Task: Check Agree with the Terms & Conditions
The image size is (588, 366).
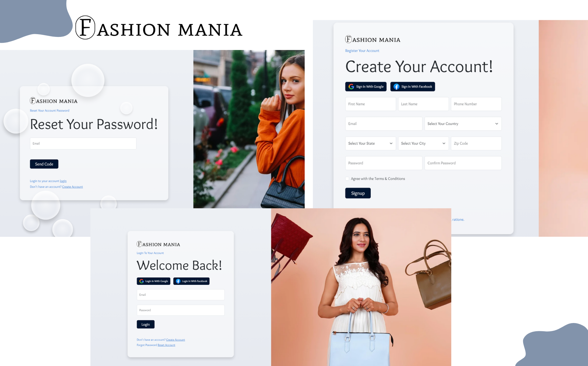Action: coord(347,179)
